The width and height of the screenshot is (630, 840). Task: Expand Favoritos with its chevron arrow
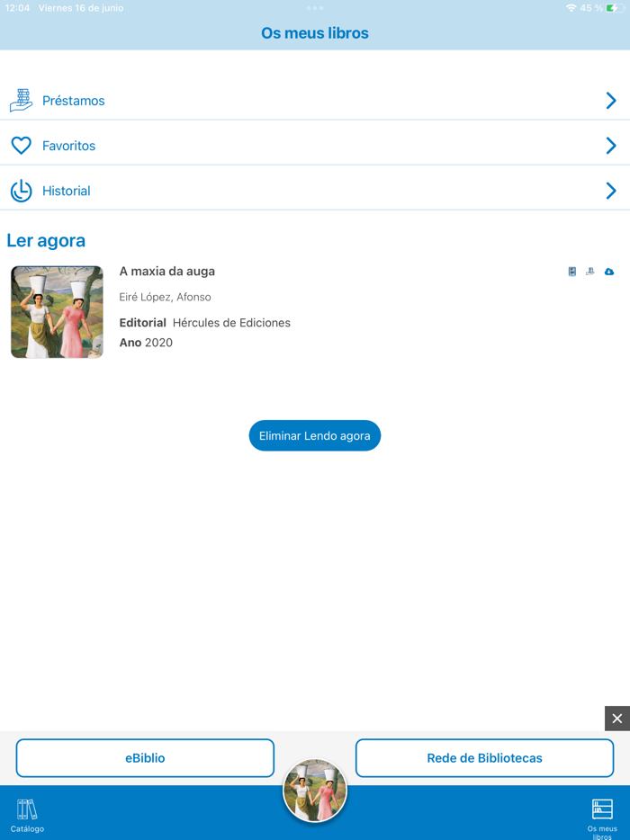coord(611,145)
